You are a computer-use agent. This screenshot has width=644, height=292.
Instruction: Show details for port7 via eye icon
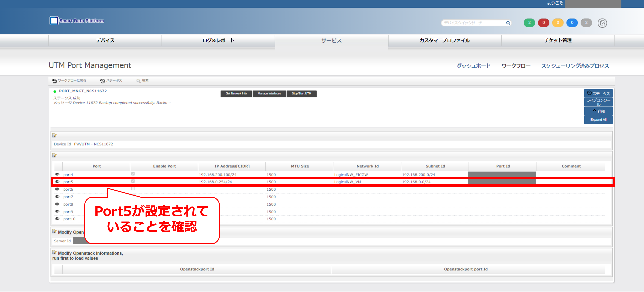click(58, 197)
